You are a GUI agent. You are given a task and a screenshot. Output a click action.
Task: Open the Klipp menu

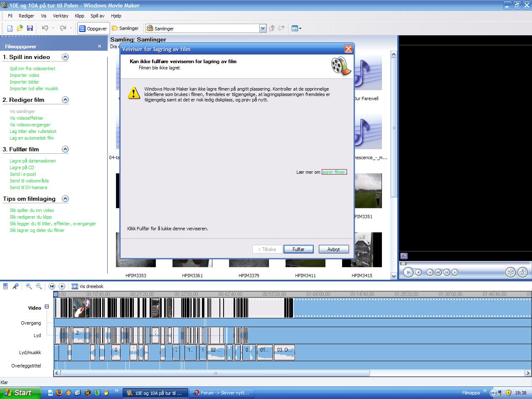coord(79,16)
